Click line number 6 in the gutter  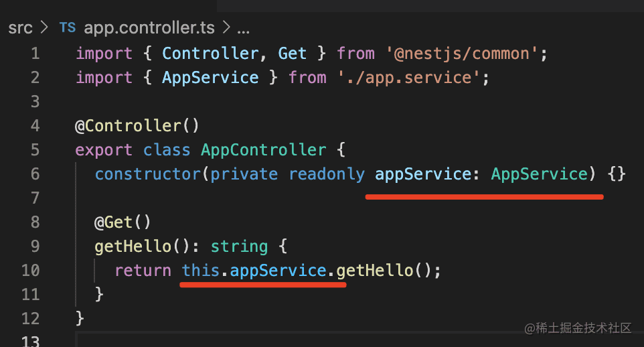point(35,174)
